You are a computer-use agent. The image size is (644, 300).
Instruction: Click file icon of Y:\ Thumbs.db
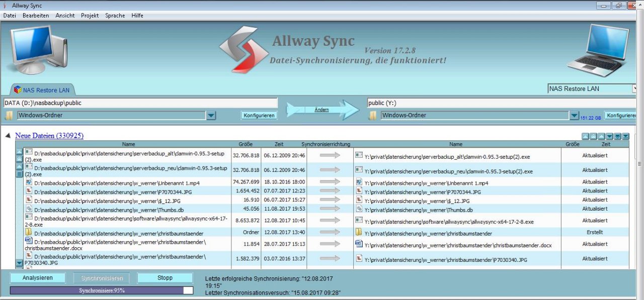[359, 209]
